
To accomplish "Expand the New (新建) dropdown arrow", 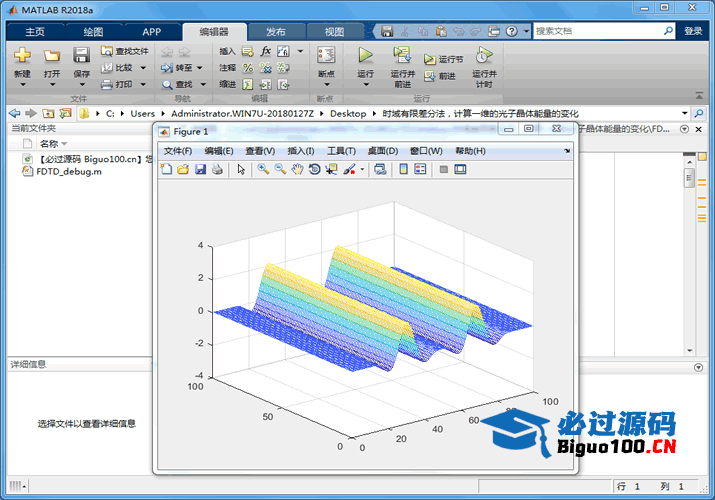I will coord(22,86).
